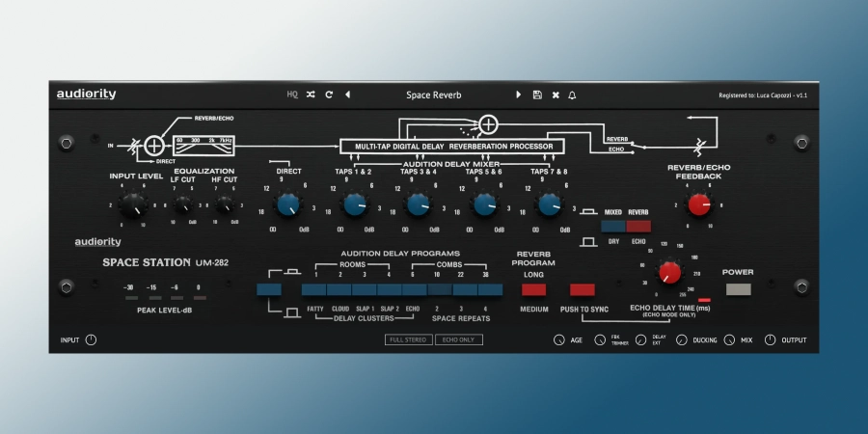This screenshot has height=434, width=868.
Task: Click the Push To Sync red button
Action: tap(583, 289)
